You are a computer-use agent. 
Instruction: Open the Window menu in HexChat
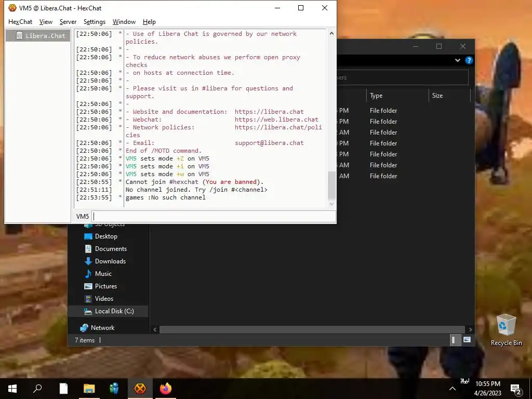coord(124,22)
